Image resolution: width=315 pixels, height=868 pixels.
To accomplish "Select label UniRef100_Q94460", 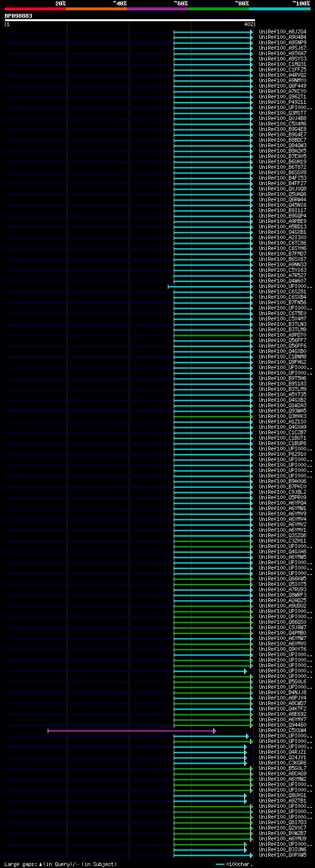I will (x=283, y=725).
